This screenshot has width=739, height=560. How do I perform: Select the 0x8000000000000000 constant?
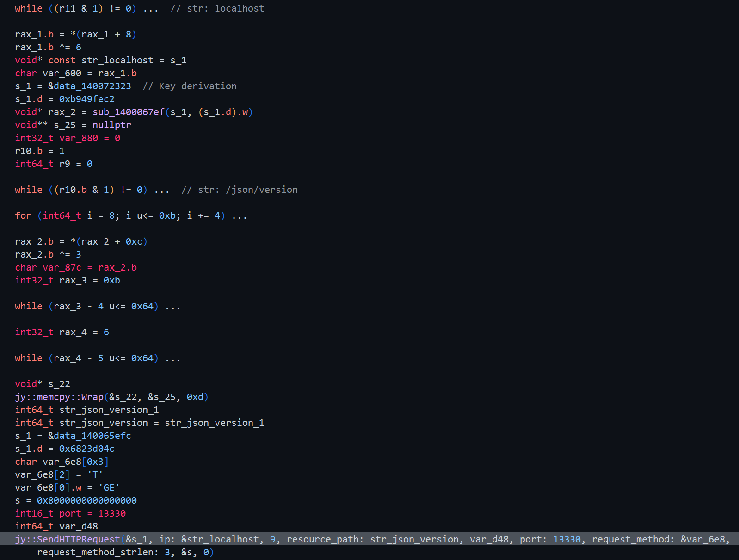[x=86, y=501]
